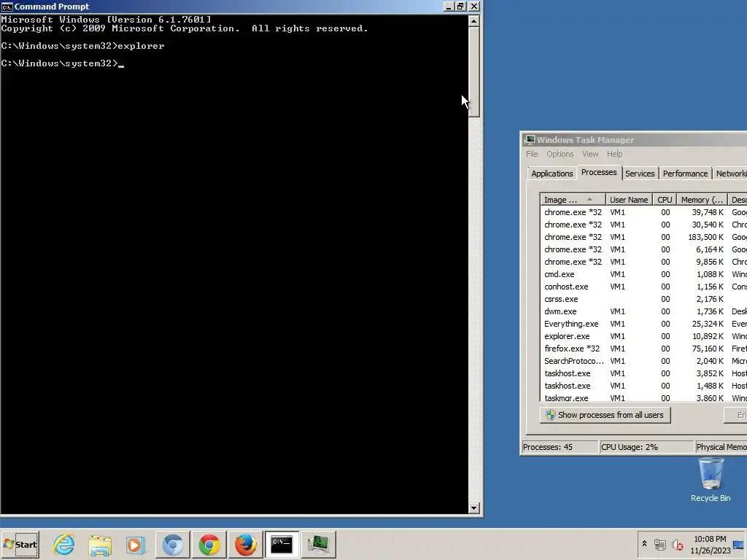747x560 pixels.
Task: Select the SearchProtoco... process
Action: [x=644, y=361]
